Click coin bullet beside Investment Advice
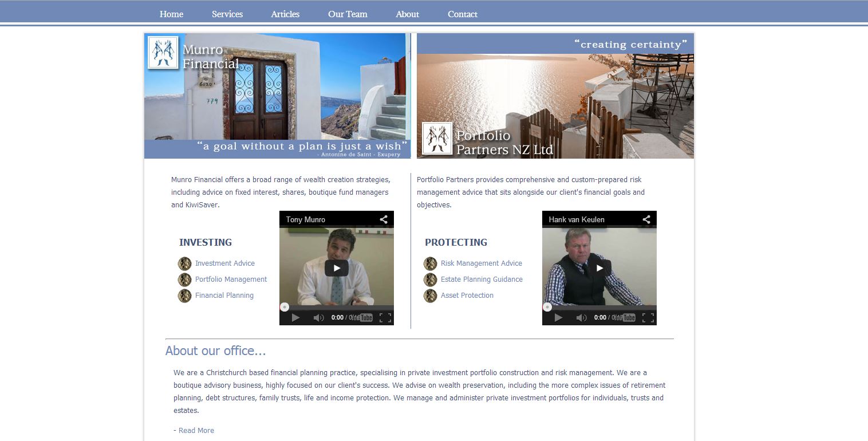Image resolution: width=868 pixels, height=441 pixels. pyautogui.click(x=184, y=263)
